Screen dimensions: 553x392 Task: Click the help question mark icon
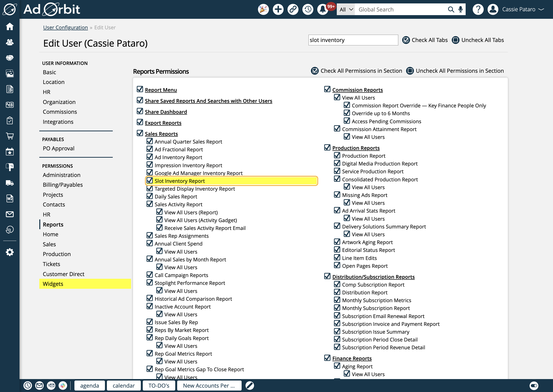click(478, 9)
